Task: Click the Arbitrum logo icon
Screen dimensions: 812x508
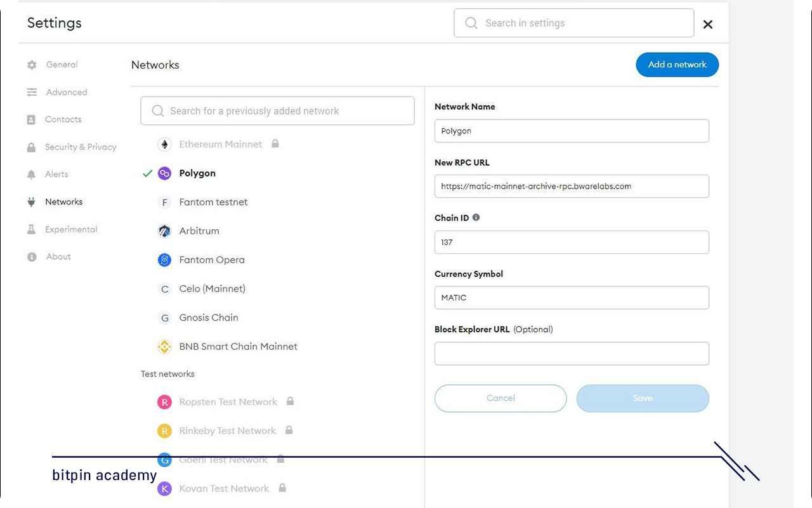Action: (x=164, y=231)
